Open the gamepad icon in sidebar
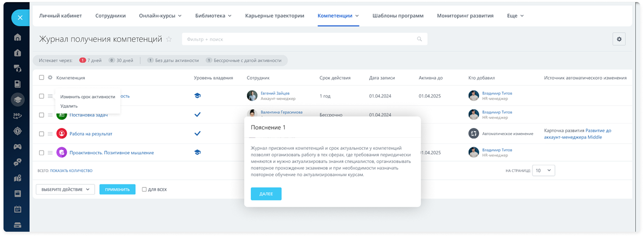Viewport: 644px width, 237px height. (18, 146)
